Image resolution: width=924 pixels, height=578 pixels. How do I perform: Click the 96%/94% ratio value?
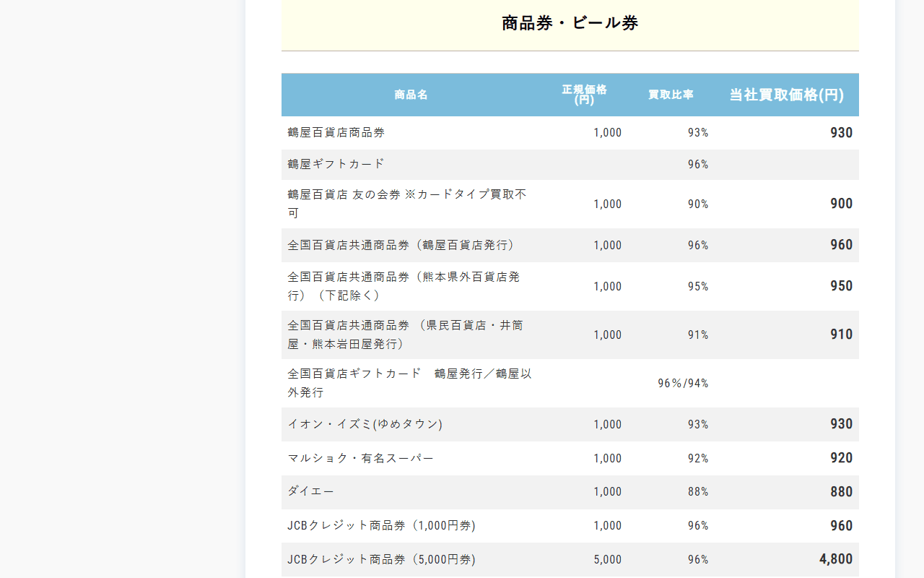click(683, 384)
